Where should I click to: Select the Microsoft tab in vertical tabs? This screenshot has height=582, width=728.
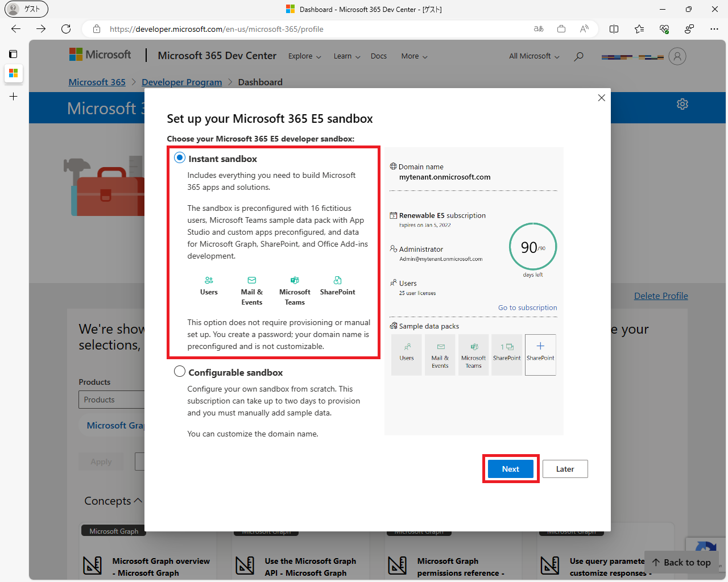[13, 73]
